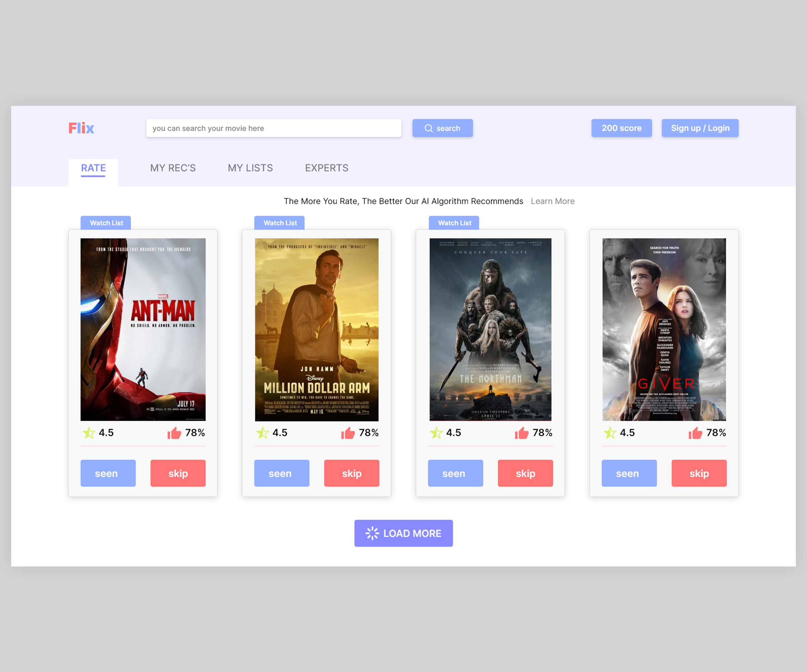The height and width of the screenshot is (672, 807).
Task: Add Ant-Man to Watch List
Action: [x=106, y=223]
